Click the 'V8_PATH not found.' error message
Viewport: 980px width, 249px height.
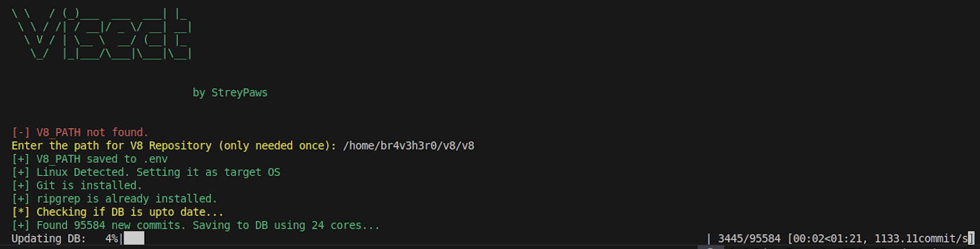click(x=93, y=133)
